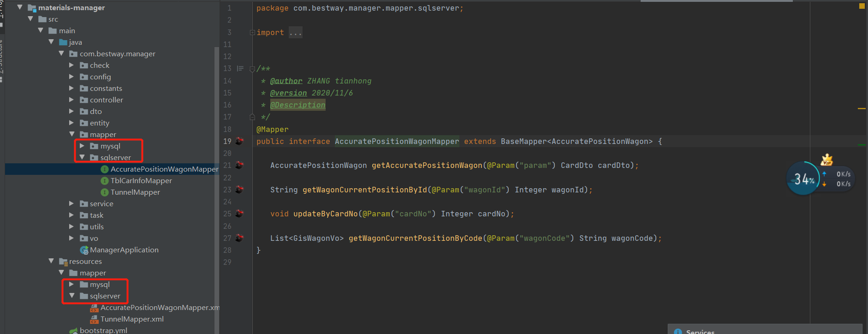This screenshot has height=334, width=868.
Task: Click the yellow inspection indicator in editor corner
Action: pyautogui.click(x=862, y=6)
